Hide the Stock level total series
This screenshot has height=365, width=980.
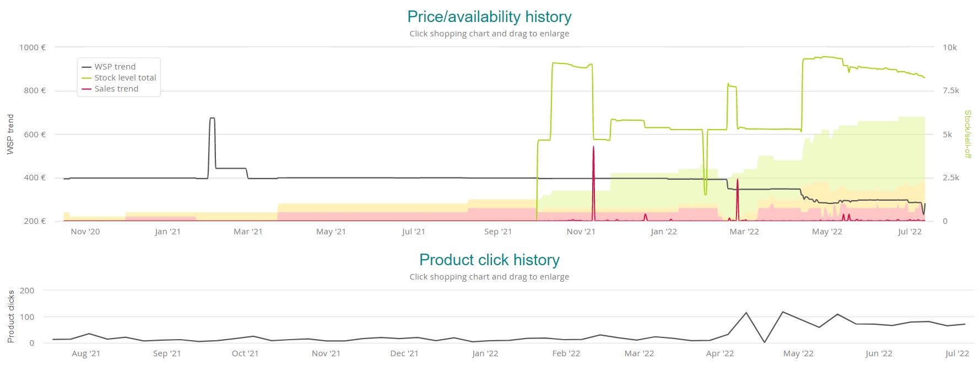[125, 78]
